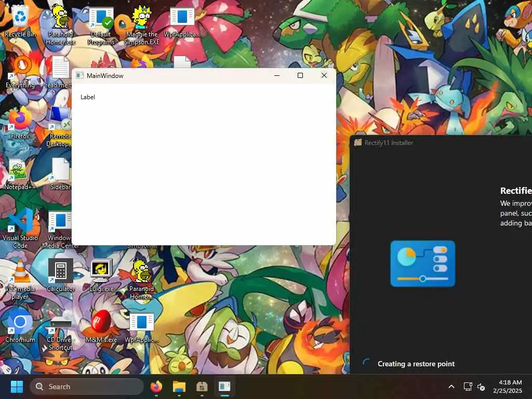
Task: Select the Chromium desktop shortcut
Action: pos(20,326)
